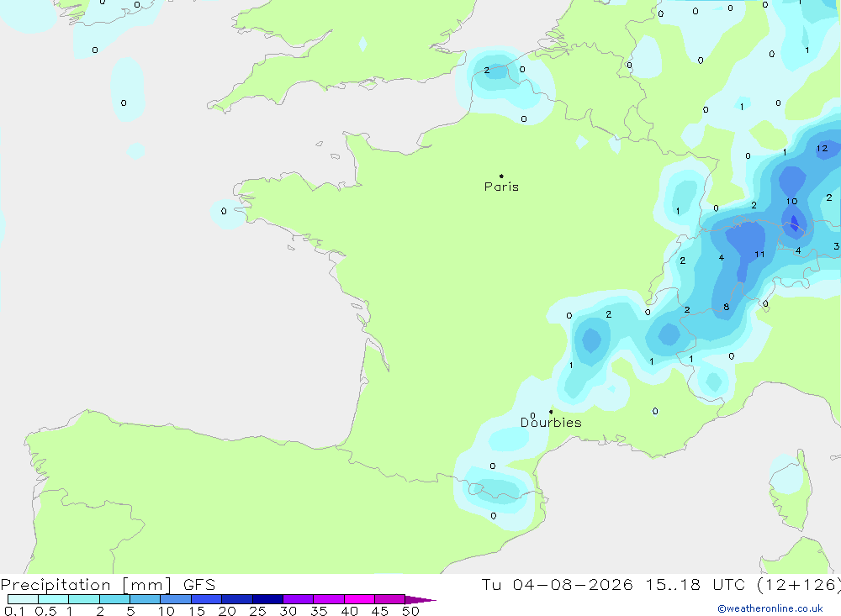Click the legend value '40'
The height and width of the screenshot is (616, 841).
click(x=349, y=611)
